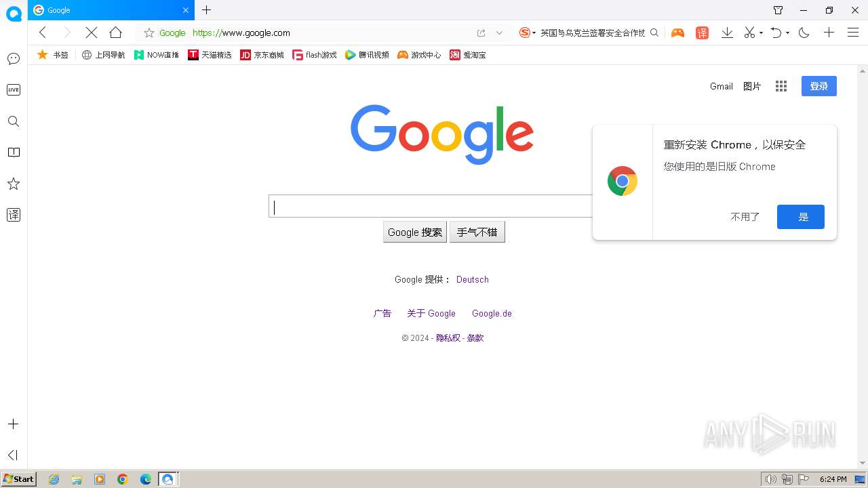
Task: Open the translate tool in the sidebar
Action: click(14, 215)
